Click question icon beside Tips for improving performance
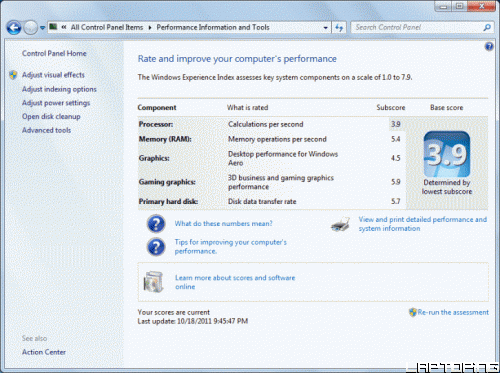This screenshot has width=500, height=373. click(x=156, y=247)
